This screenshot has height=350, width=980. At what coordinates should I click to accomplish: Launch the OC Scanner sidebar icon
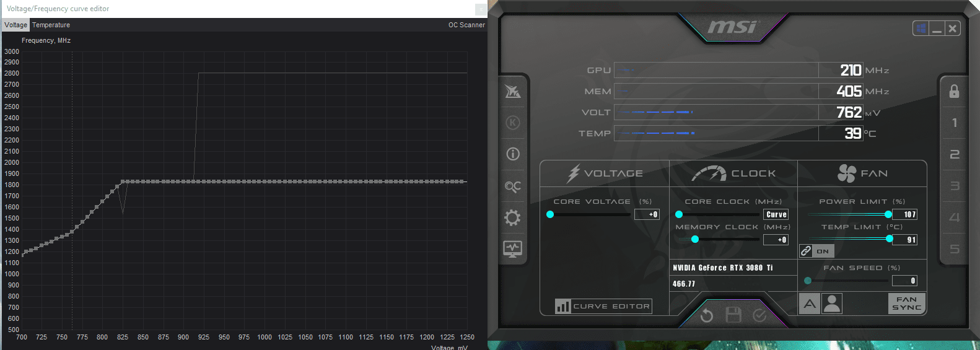513,186
